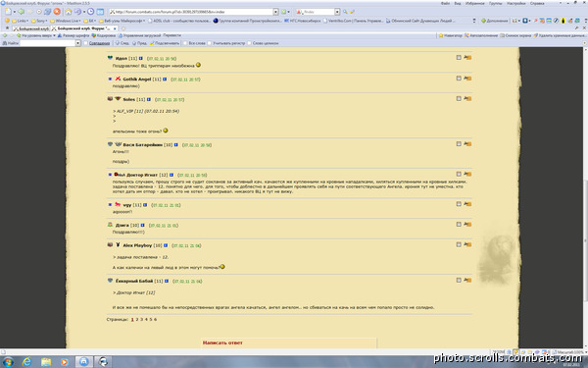The height and width of the screenshot is (368, 588).
Task: Check the Слово целиком option
Action: pos(249,43)
